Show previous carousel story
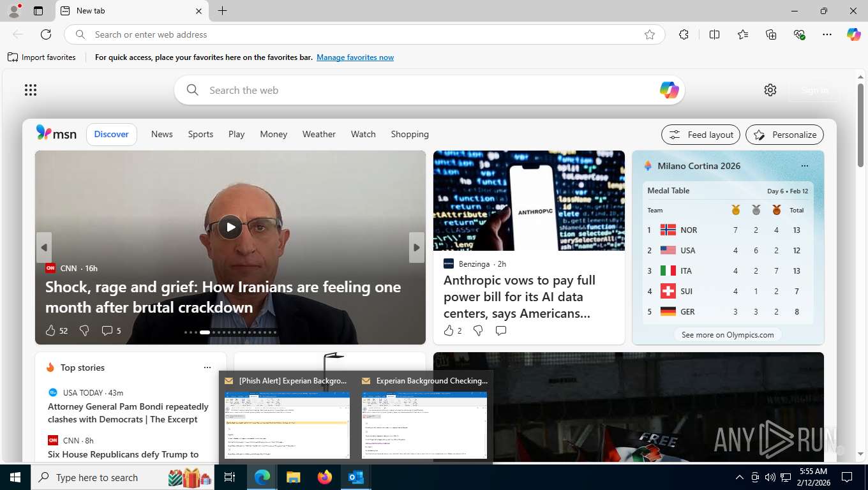 (x=43, y=248)
